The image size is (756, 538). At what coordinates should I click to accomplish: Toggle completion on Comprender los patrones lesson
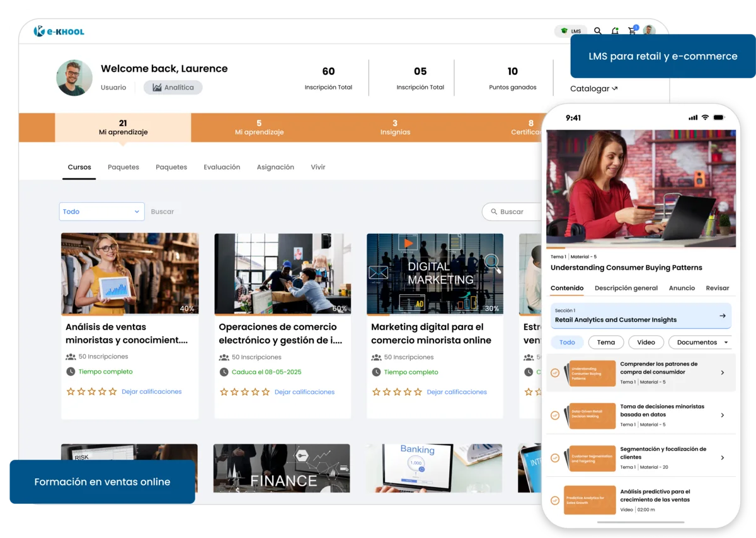click(x=555, y=372)
